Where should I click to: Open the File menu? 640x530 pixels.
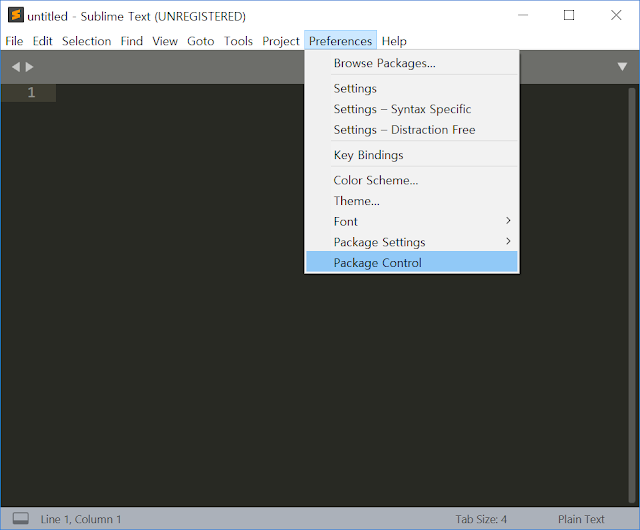(14, 41)
